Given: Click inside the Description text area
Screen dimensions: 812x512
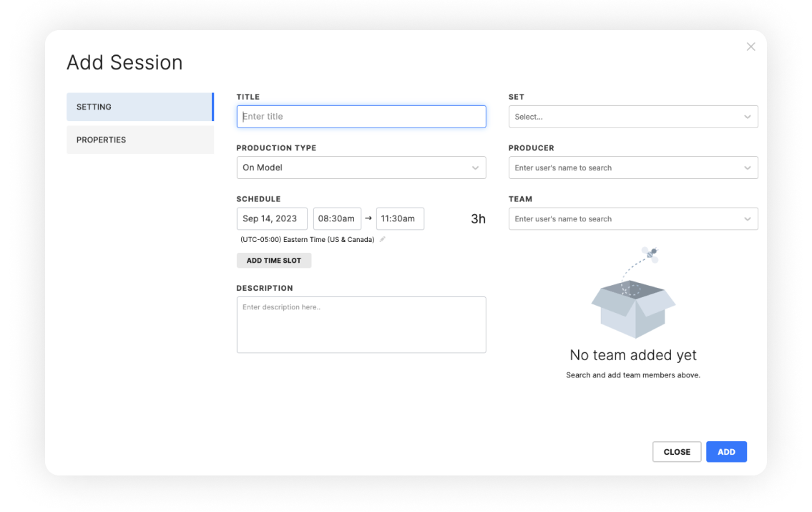Looking at the screenshot, I should click(x=361, y=324).
